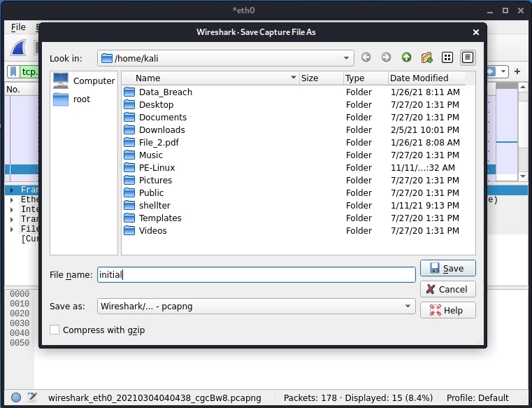
Task: Open the File menu
Action: click(18, 27)
